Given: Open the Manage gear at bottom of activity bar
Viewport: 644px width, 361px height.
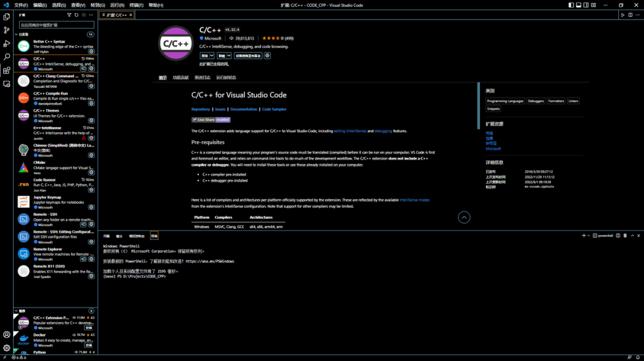Looking at the screenshot, I should pos(6,348).
